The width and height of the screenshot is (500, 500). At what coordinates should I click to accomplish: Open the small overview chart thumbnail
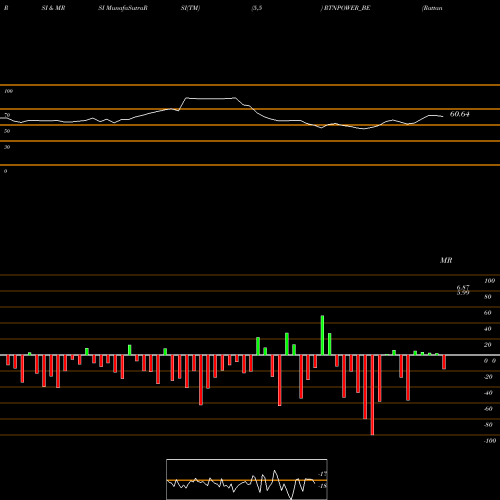pyautogui.click(x=247, y=479)
